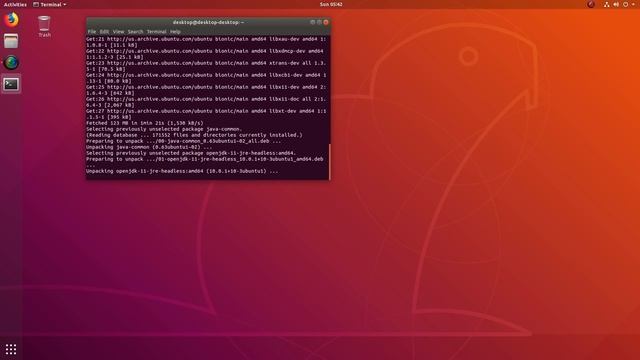The image size is (640, 360).
Task: Click the volume speaker icon in top bar
Action: 616,4
